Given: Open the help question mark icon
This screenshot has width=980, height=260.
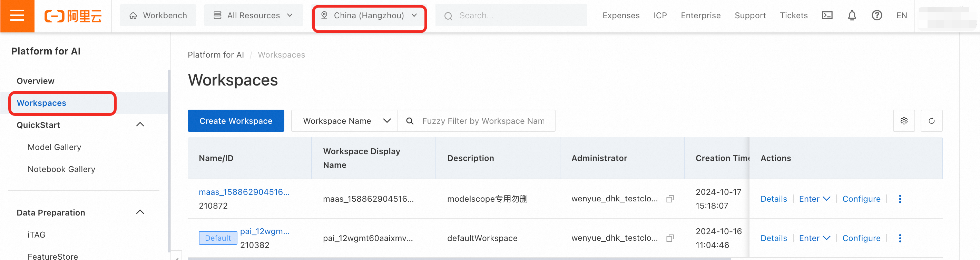Looking at the screenshot, I should (x=876, y=16).
